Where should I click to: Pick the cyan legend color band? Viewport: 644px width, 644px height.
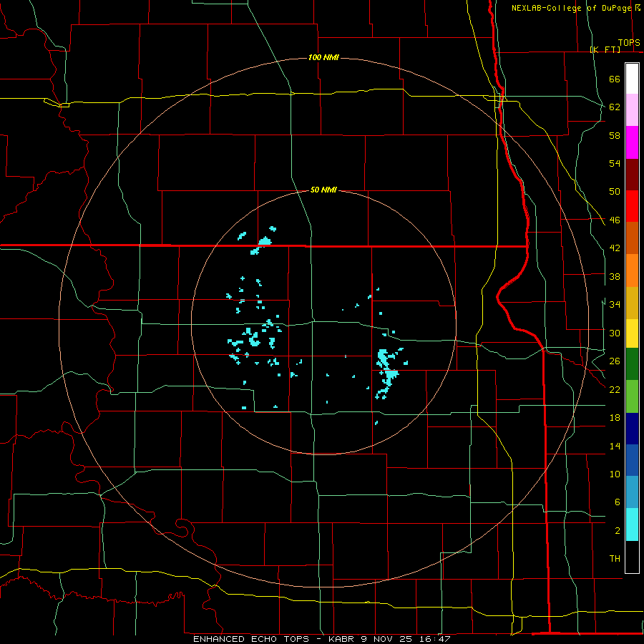point(632,525)
